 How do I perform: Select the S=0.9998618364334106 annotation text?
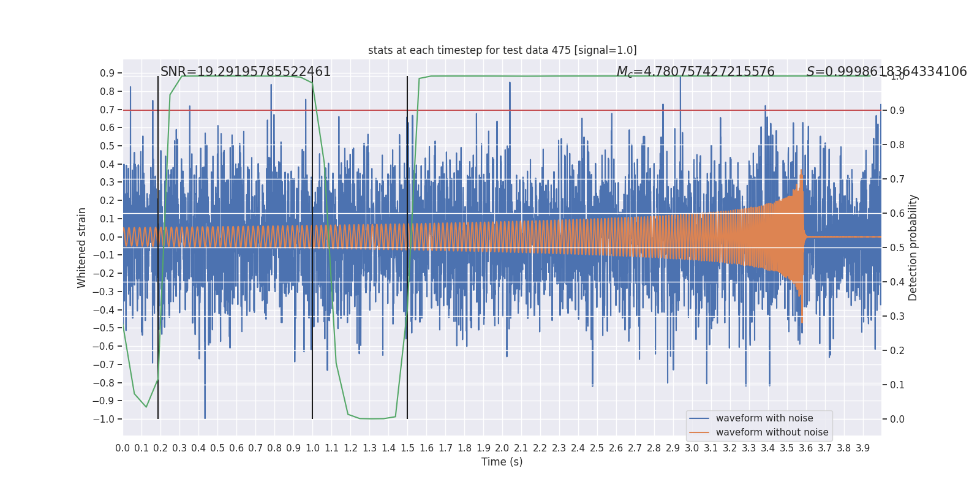(887, 72)
